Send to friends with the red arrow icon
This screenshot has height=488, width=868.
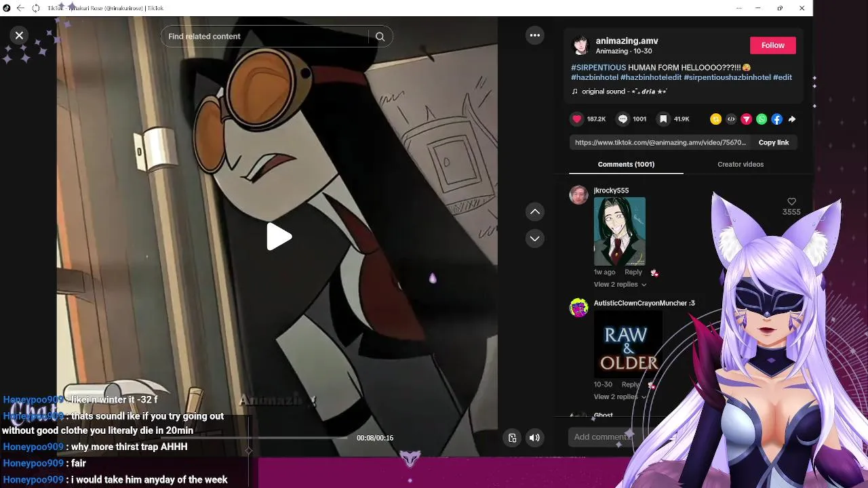746,119
